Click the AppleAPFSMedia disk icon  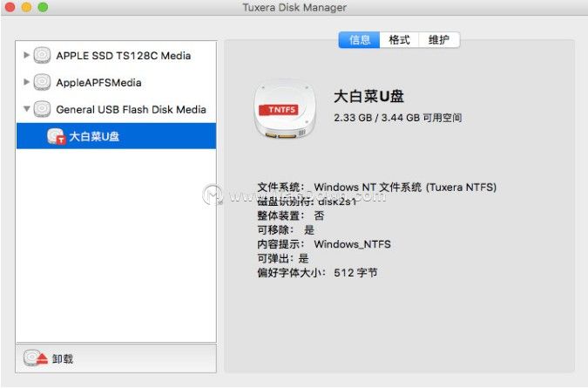click(42, 82)
